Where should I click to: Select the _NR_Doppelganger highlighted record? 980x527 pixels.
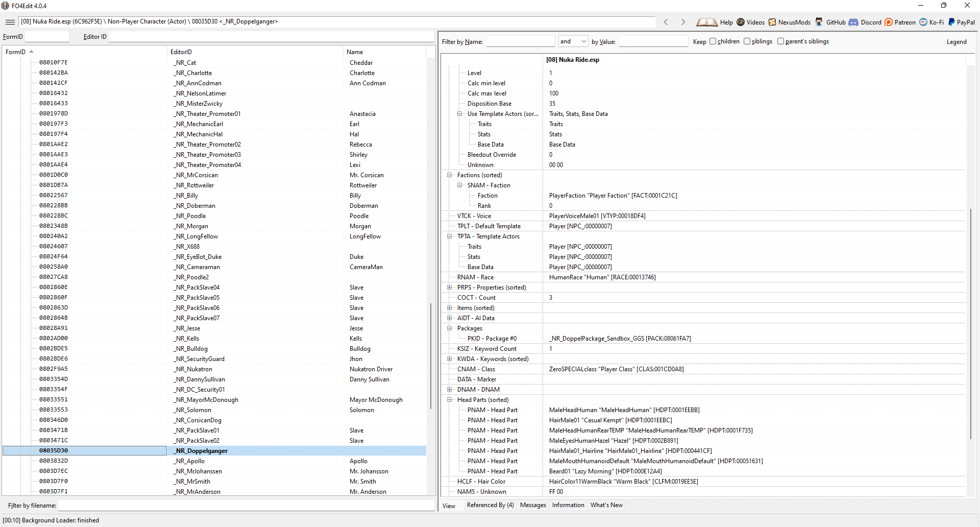click(x=214, y=451)
